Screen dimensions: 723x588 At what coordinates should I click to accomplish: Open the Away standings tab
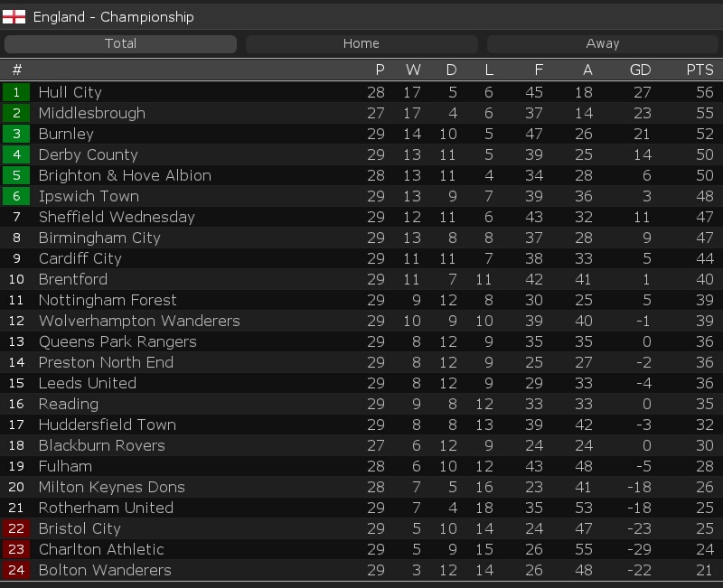[602, 43]
